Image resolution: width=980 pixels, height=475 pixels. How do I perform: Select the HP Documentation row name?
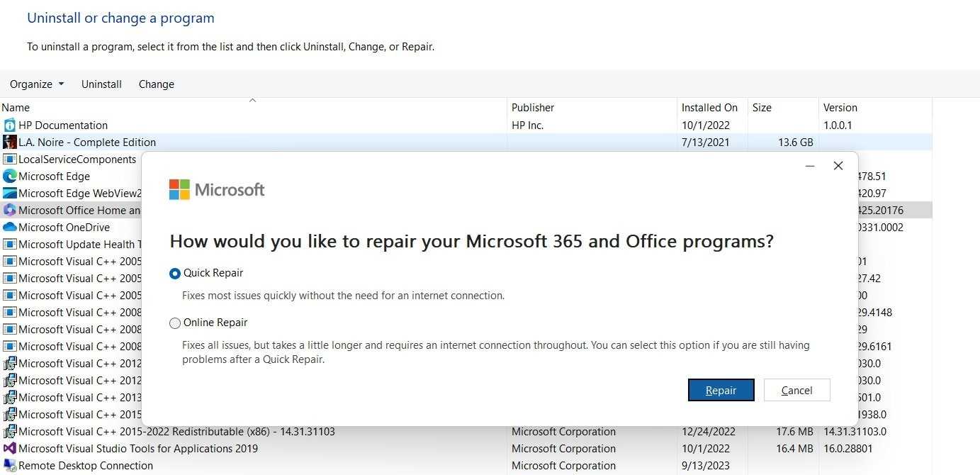coord(63,125)
